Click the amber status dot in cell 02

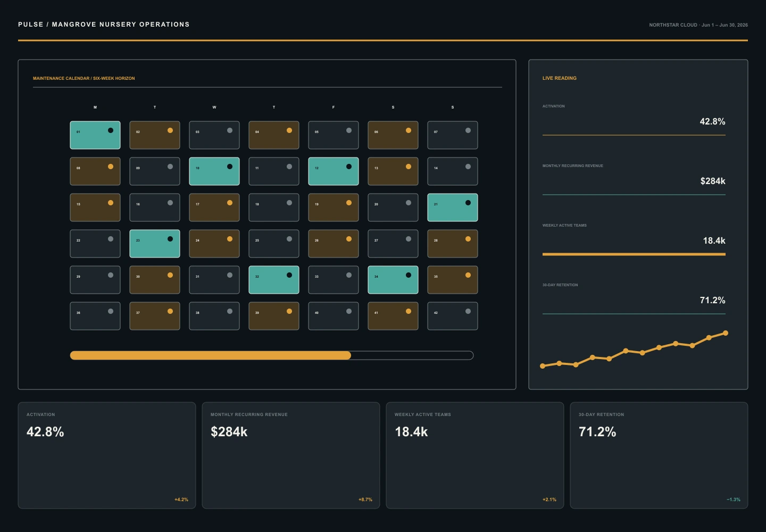170,130
